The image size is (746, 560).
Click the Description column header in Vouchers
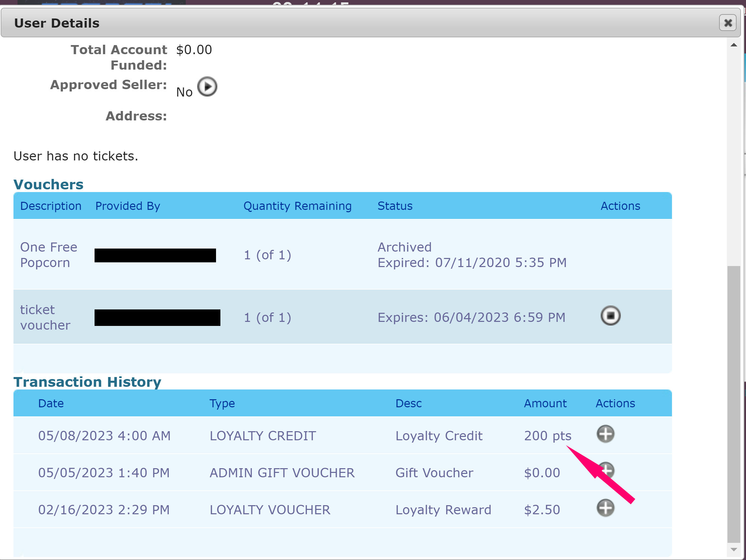(x=50, y=206)
